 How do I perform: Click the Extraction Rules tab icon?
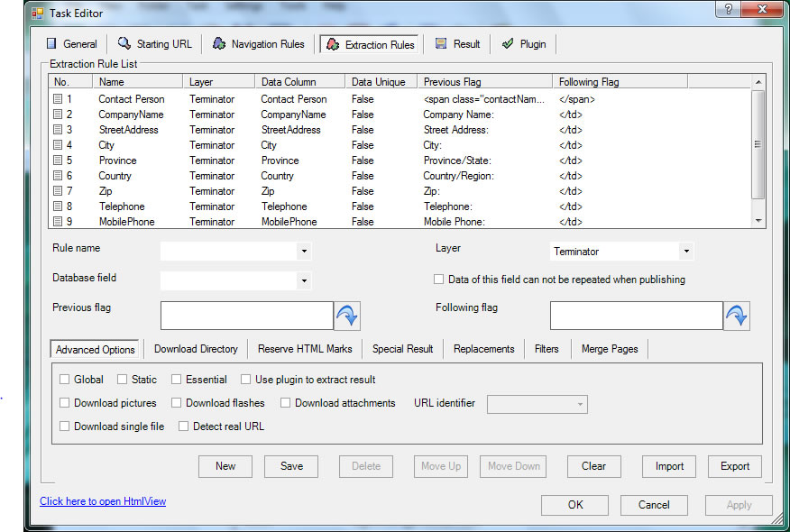333,44
